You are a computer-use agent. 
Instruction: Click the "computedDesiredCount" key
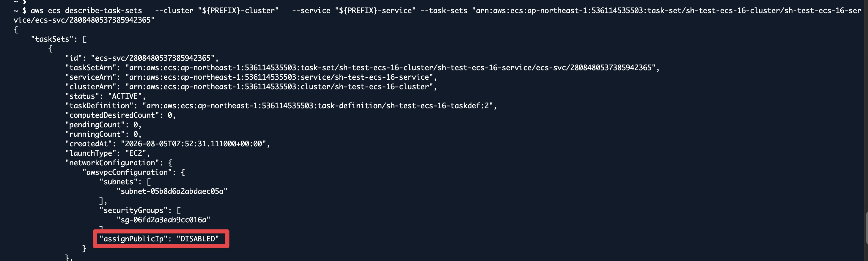click(x=112, y=115)
